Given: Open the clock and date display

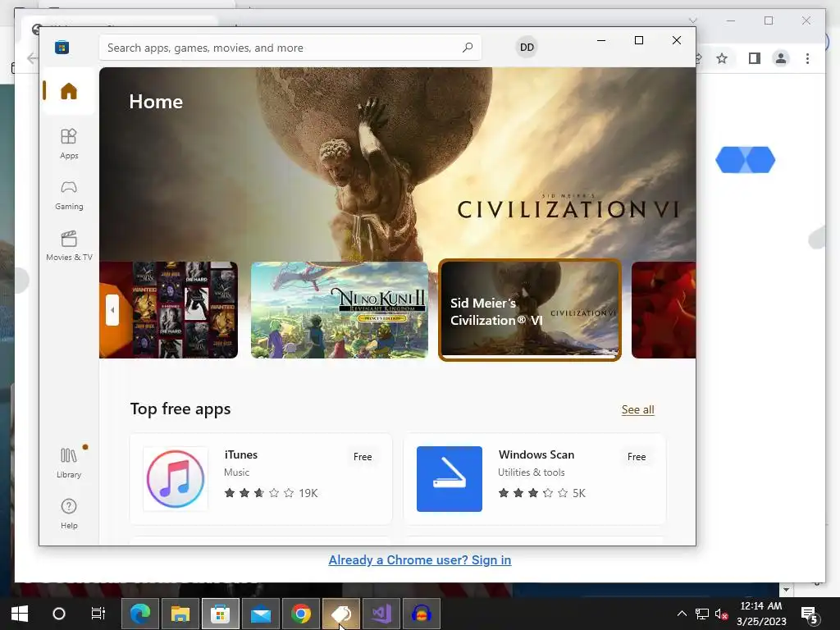Looking at the screenshot, I should point(761,614).
